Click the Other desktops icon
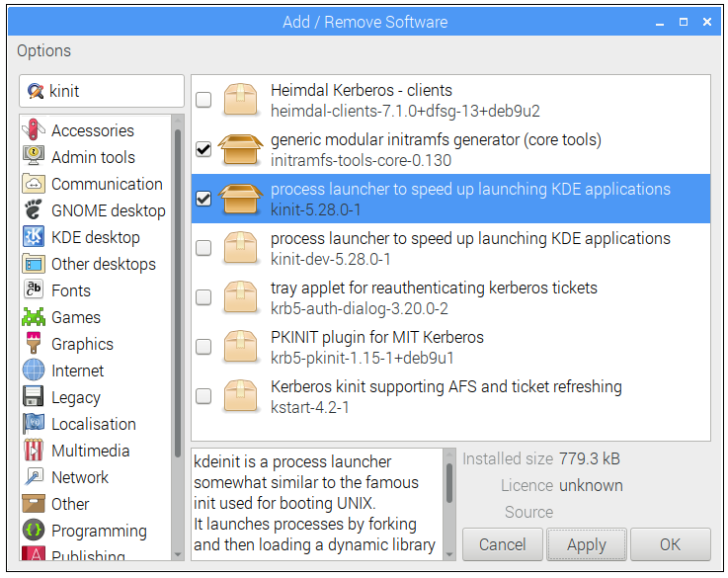The image size is (728, 578). [34, 263]
